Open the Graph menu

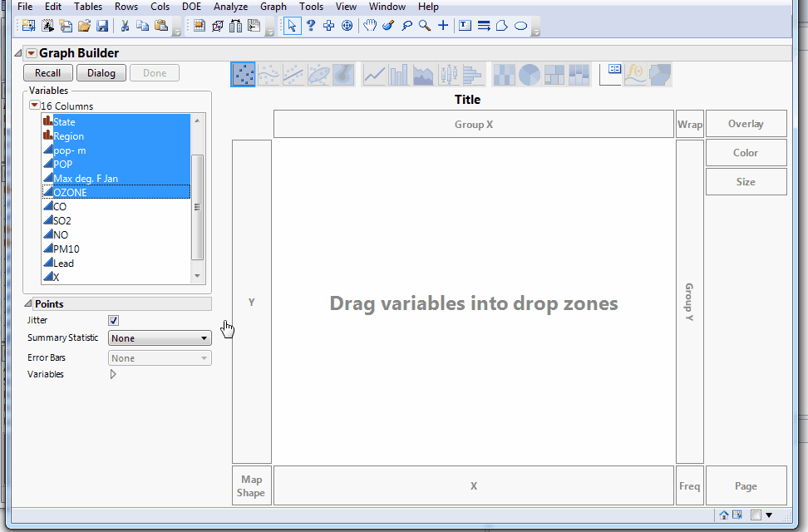point(273,7)
